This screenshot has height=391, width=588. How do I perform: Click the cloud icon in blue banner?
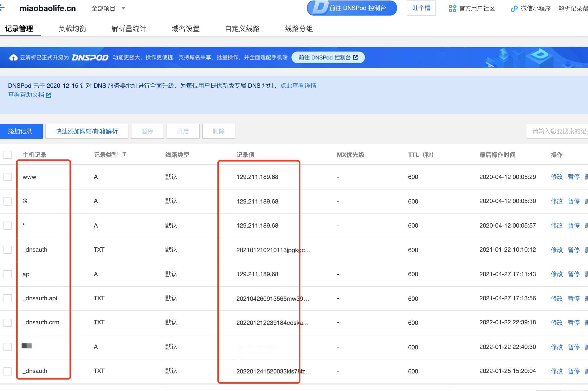[13, 58]
